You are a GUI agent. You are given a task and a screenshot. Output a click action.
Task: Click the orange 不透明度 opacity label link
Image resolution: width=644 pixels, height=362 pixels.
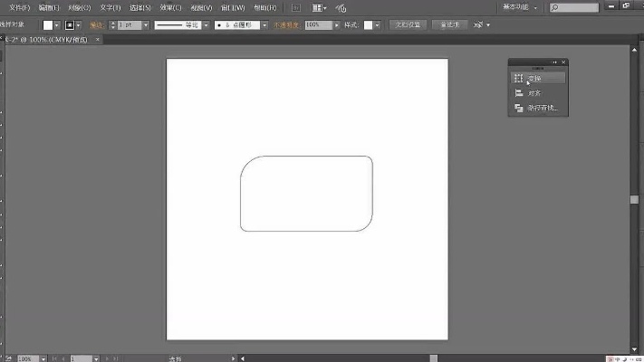(x=286, y=25)
